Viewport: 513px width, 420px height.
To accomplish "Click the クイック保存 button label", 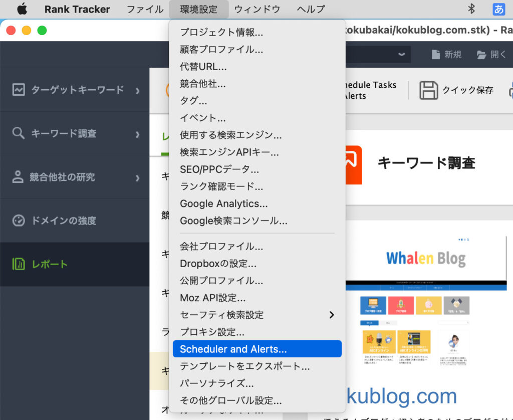I will (x=468, y=90).
